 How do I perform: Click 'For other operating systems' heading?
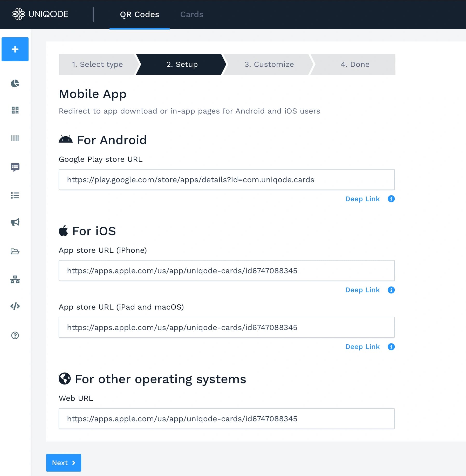pyautogui.click(x=161, y=379)
